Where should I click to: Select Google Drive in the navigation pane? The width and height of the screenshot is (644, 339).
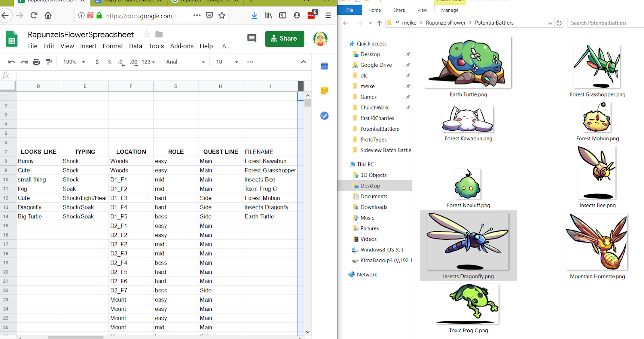coord(376,65)
